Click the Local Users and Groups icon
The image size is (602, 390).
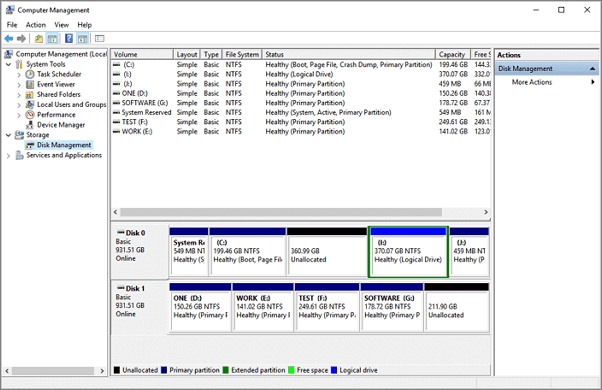[30, 104]
